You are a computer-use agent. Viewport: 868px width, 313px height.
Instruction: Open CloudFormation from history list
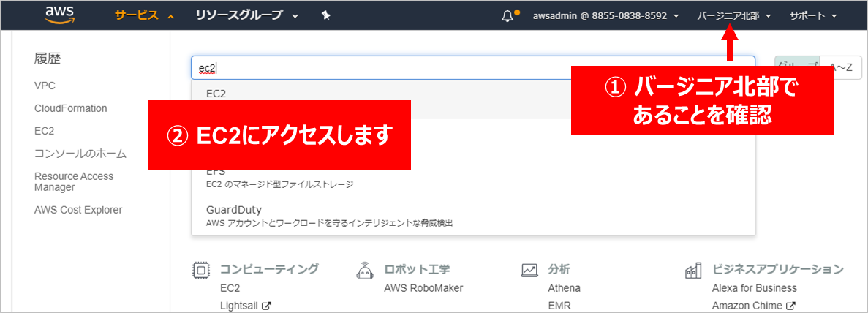71,108
